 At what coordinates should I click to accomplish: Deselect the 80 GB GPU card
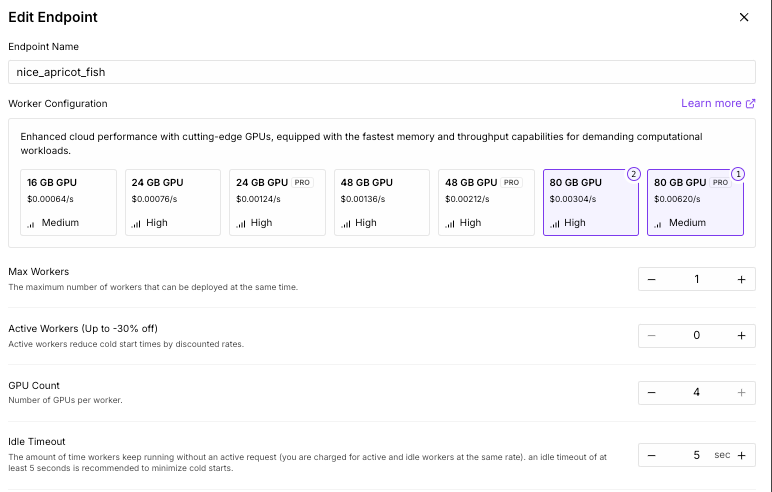(x=590, y=202)
